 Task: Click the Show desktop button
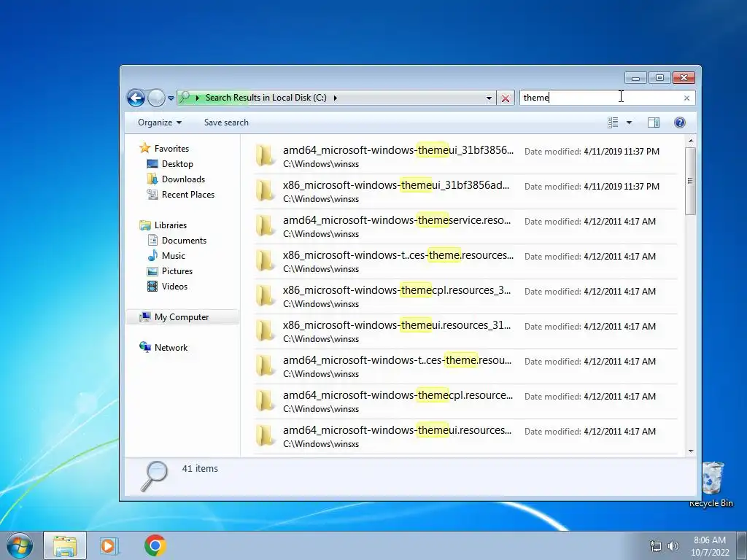742,545
